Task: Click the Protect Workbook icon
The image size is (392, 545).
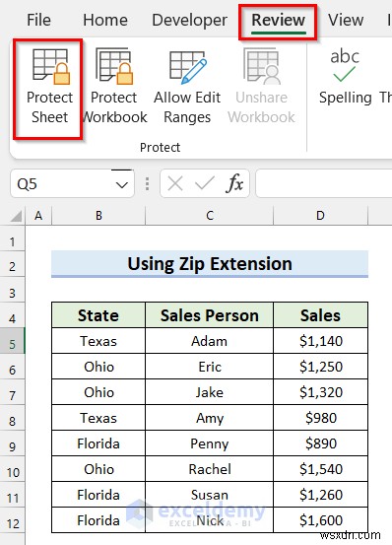Action: pyautogui.click(x=114, y=67)
